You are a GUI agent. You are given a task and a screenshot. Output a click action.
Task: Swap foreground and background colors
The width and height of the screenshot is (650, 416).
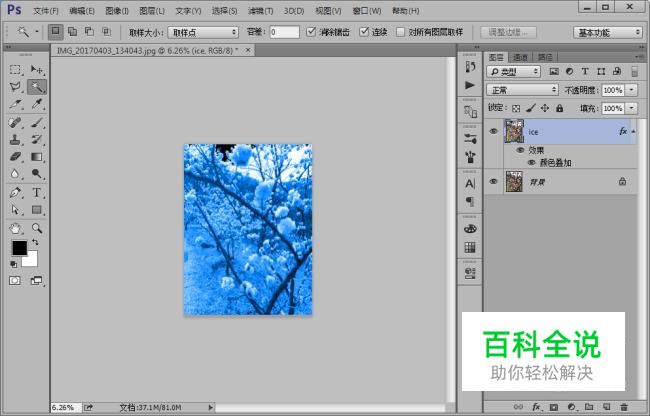[35, 242]
